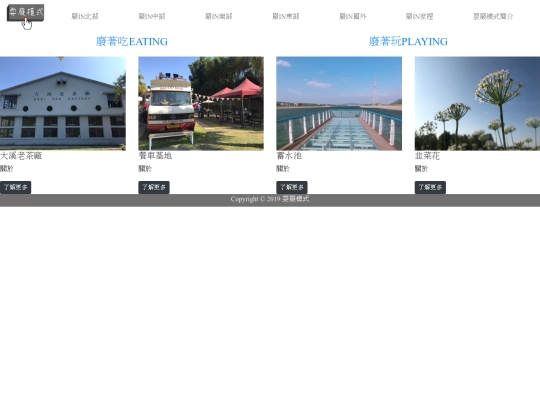Go to 耍廢模式簡介 page
540x405 pixels.
pyautogui.click(x=493, y=16)
